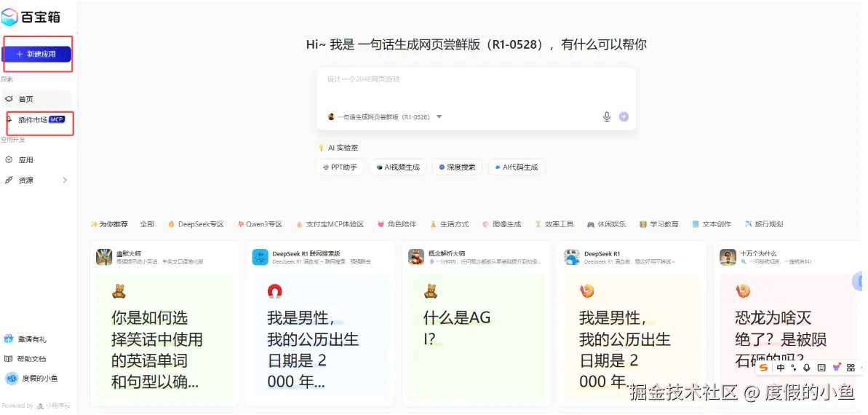Viewport: 868px width, 415px height.
Task: Click the 邀请有礼 gift icon
Action: (x=8, y=339)
